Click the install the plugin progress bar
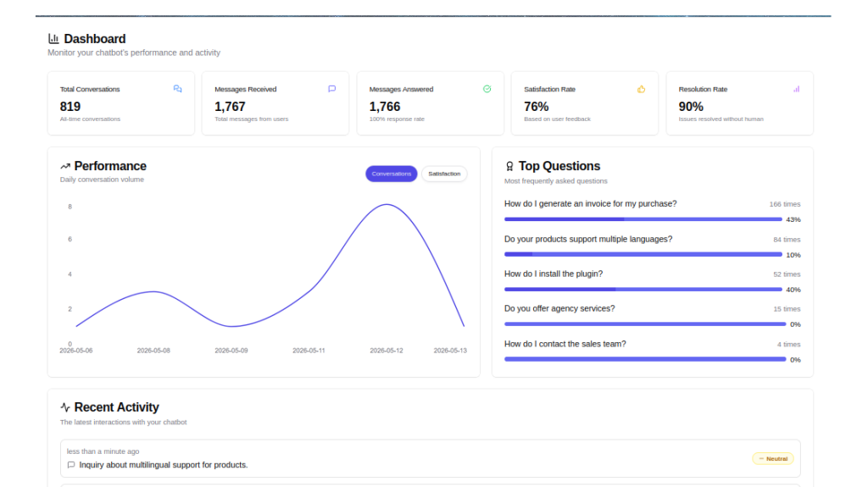868x487 pixels. (643, 290)
